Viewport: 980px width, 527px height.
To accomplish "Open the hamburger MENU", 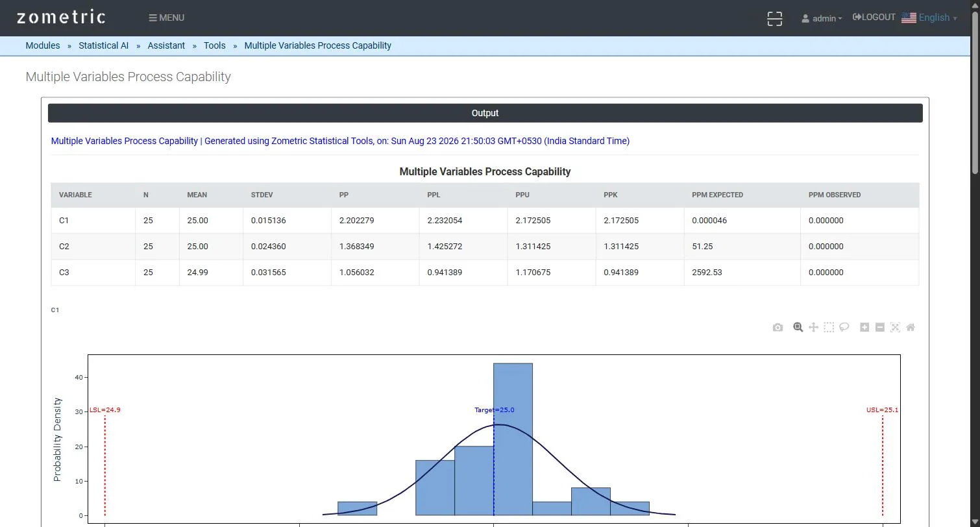I will [167, 18].
